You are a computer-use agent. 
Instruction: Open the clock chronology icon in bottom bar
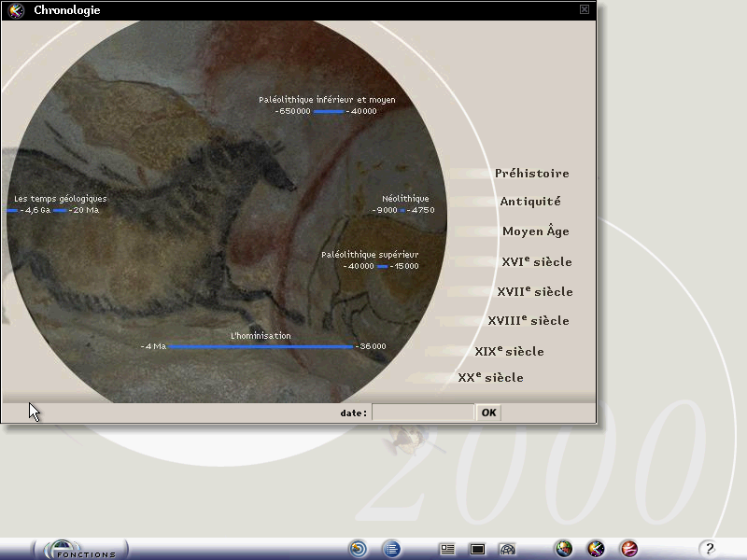point(596,549)
